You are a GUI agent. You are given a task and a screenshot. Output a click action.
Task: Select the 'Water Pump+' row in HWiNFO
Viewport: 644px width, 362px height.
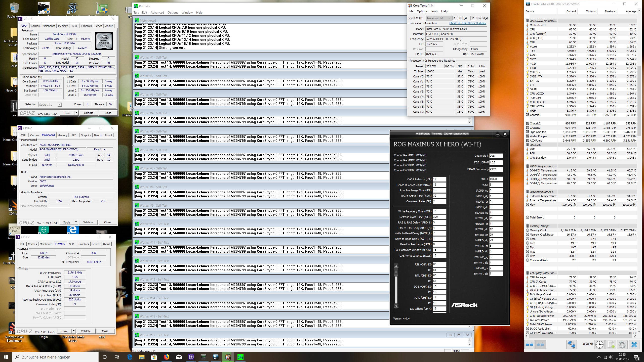(581, 136)
